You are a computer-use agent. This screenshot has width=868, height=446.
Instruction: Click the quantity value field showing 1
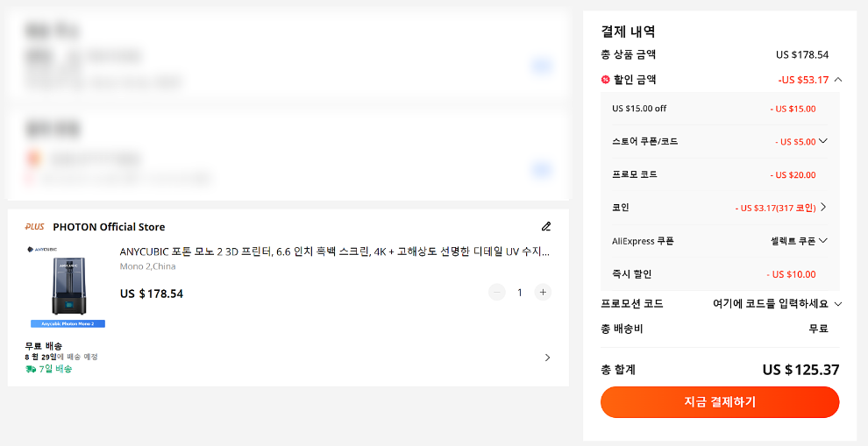click(x=520, y=293)
